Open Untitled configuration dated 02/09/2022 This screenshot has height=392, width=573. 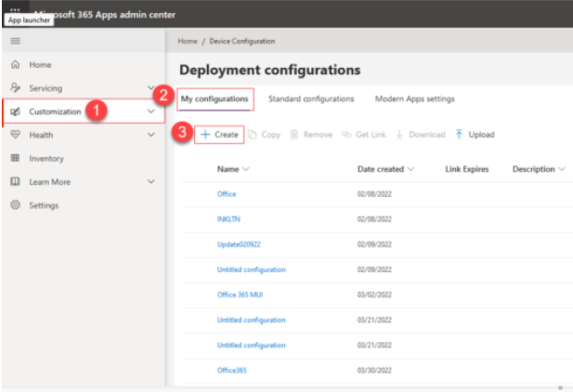pos(252,269)
